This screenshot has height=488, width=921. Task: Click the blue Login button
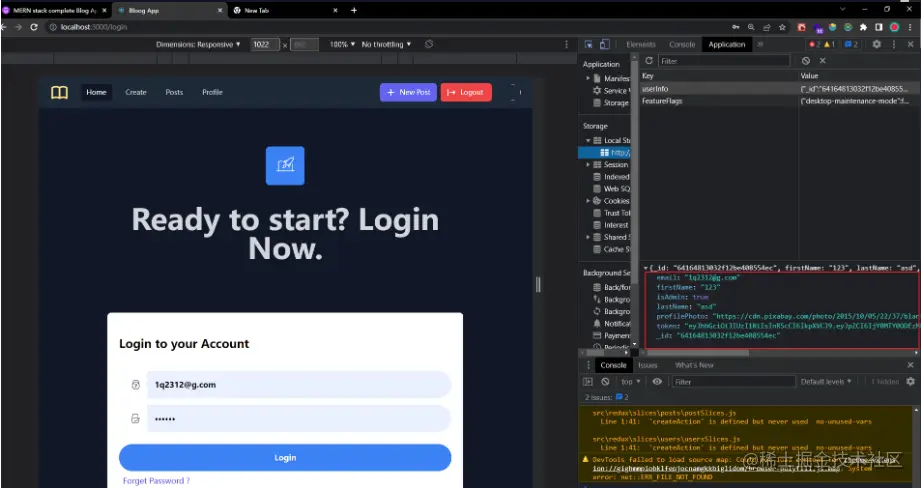pyautogui.click(x=285, y=457)
